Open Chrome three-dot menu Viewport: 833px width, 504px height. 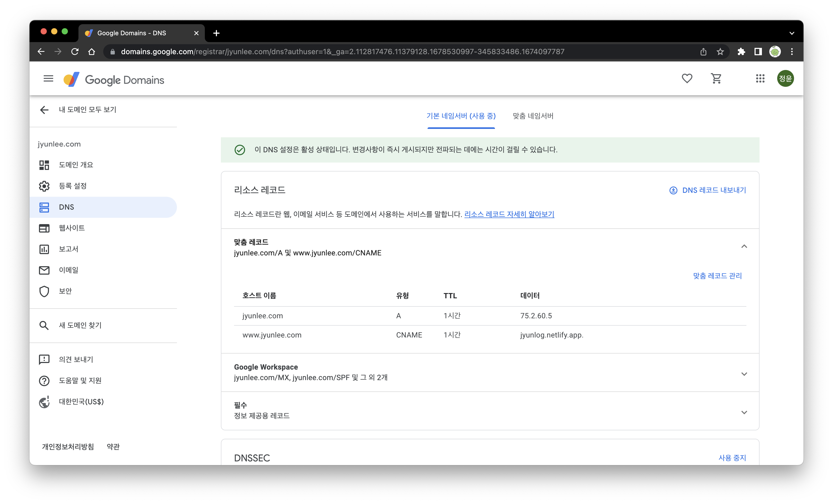[x=792, y=52]
